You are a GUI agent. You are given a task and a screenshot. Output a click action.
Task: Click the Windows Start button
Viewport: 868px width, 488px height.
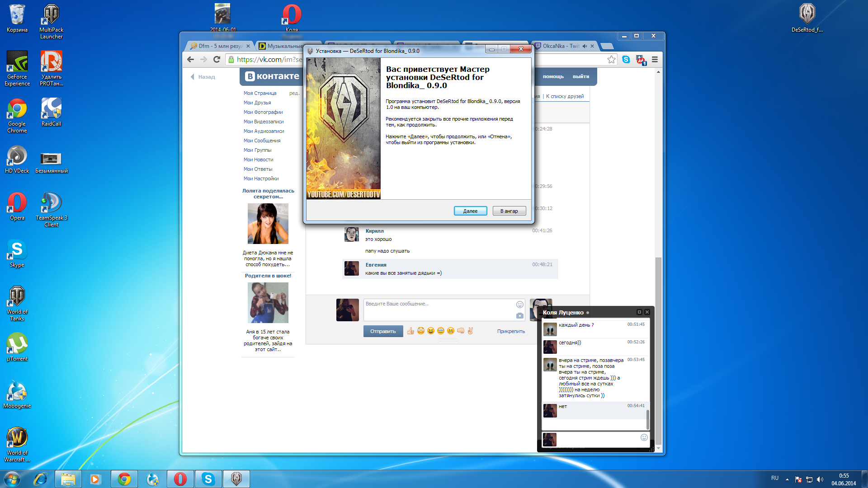point(12,479)
